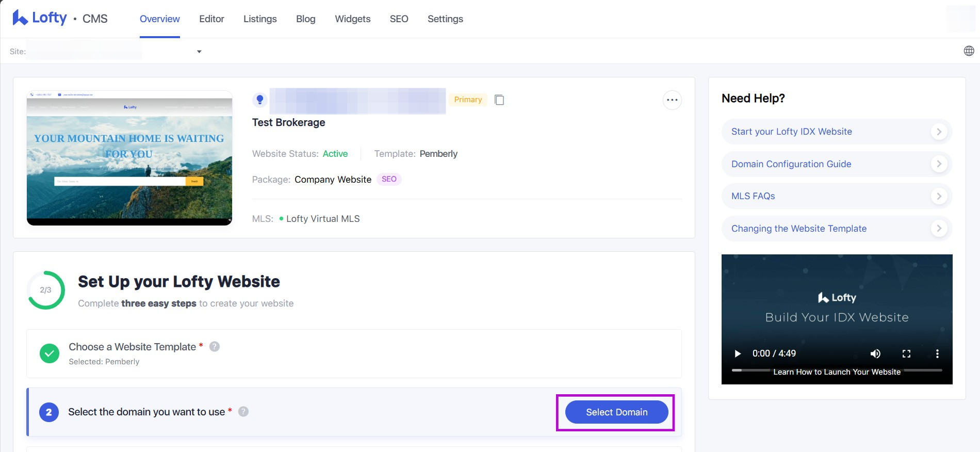The width and height of the screenshot is (980, 452).
Task: Open the MLS FAQs chevron
Action: pyautogui.click(x=939, y=196)
